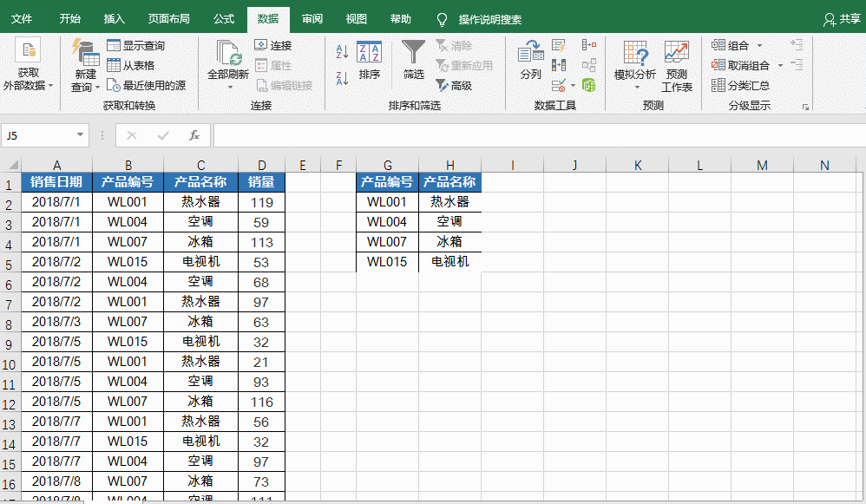Image resolution: width=866 pixels, height=504 pixels.
Task: Select cell A5 with date 2018/7/2
Action: click(57, 262)
